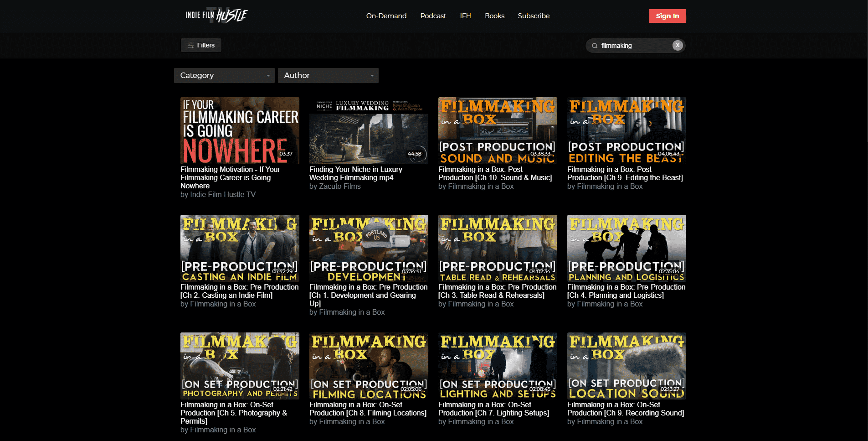Click title 'Finding Your Niche in Luxury Wedding Filmmaking.mp4'
The height and width of the screenshot is (441, 868).
[x=356, y=173]
